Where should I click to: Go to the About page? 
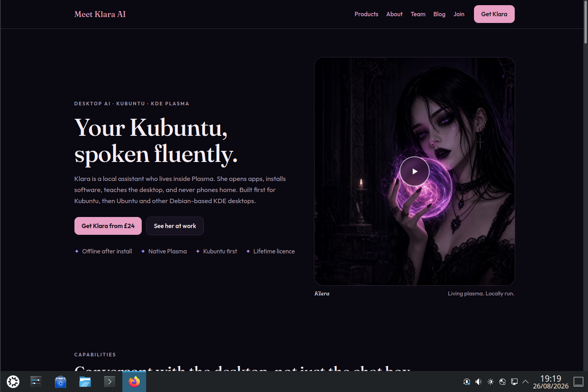coord(394,14)
